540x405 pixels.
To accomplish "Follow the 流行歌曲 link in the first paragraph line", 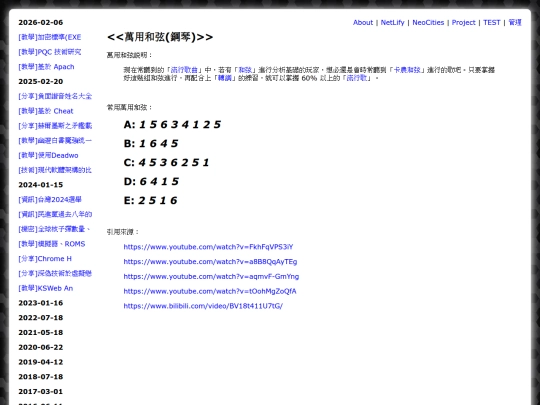I will point(184,70).
